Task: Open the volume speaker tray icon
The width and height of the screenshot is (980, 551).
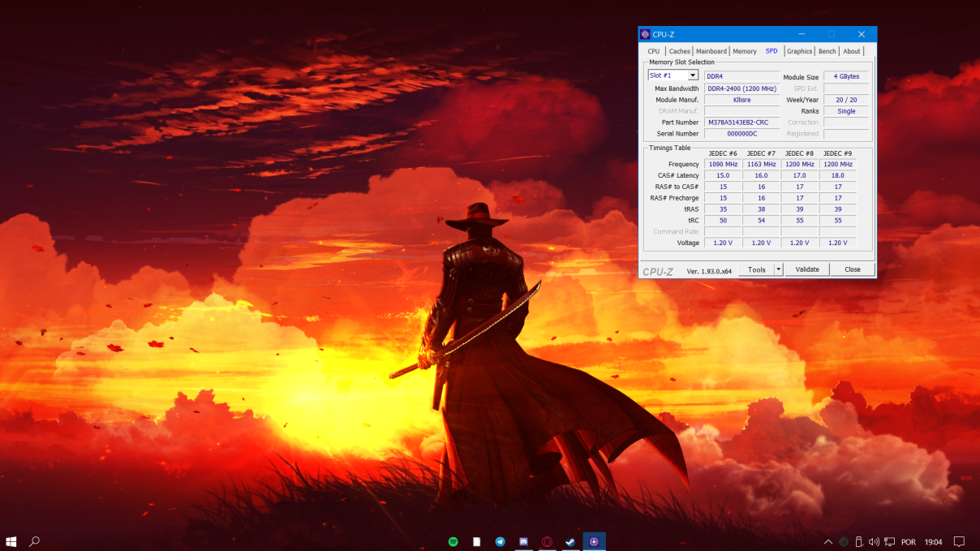Action: click(x=874, y=541)
